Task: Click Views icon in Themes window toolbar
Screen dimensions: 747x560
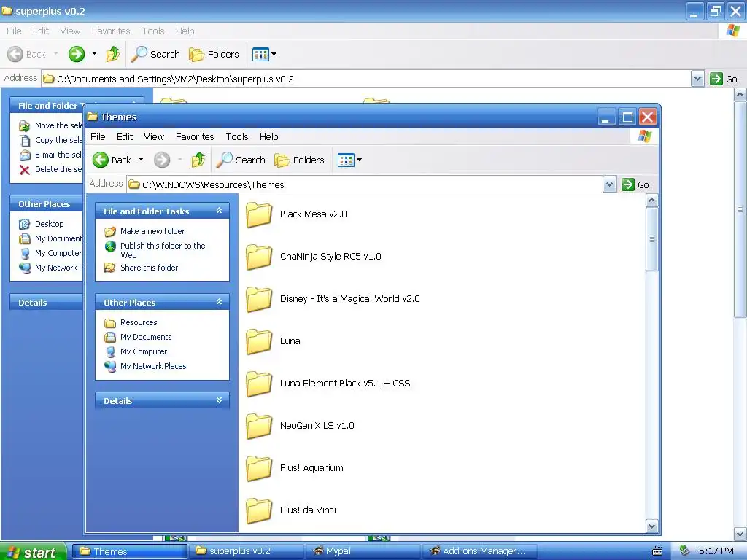Action: 345,160
